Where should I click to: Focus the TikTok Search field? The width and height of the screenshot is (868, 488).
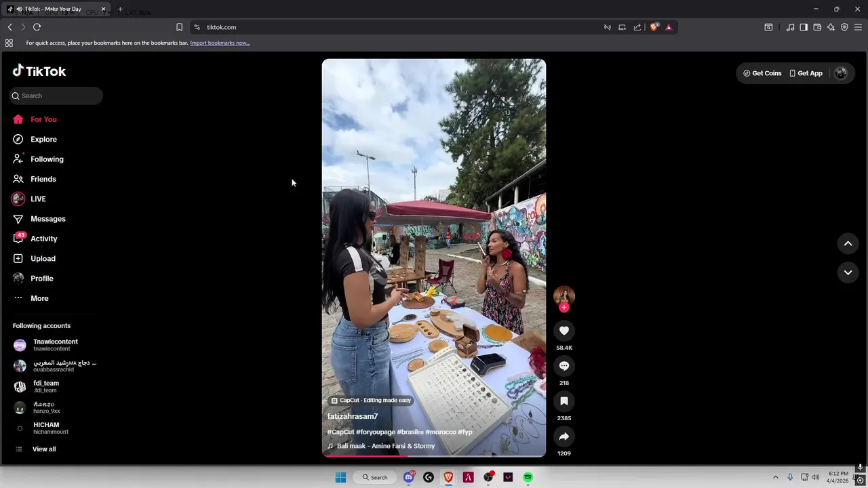pos(56,96)
